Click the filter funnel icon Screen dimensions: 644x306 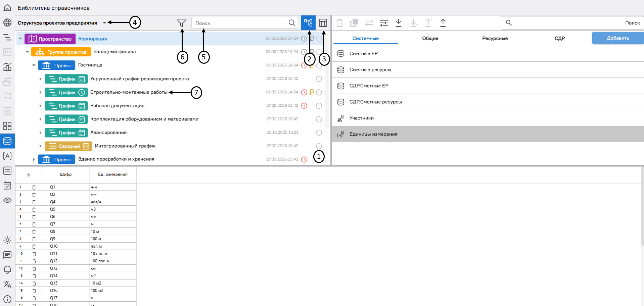tap(181, 23)
